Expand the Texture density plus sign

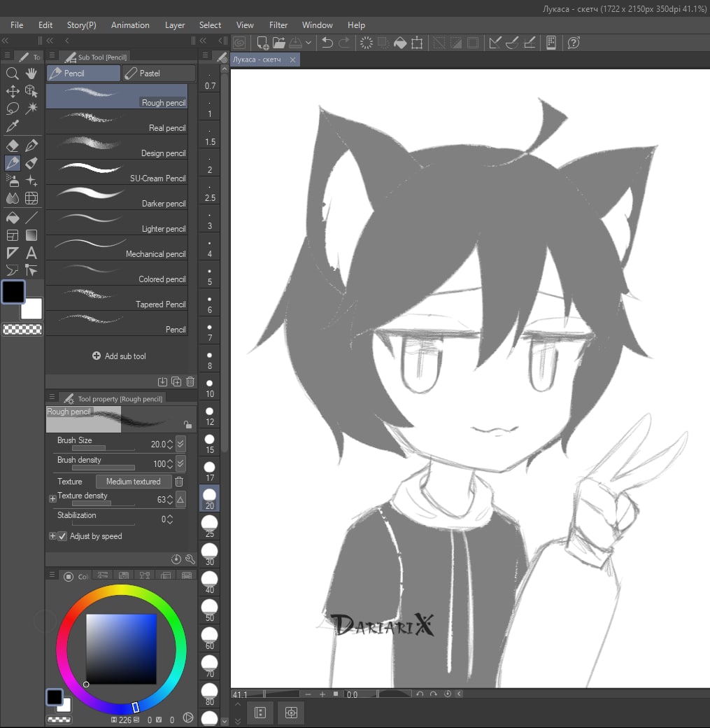coord(52,498)
